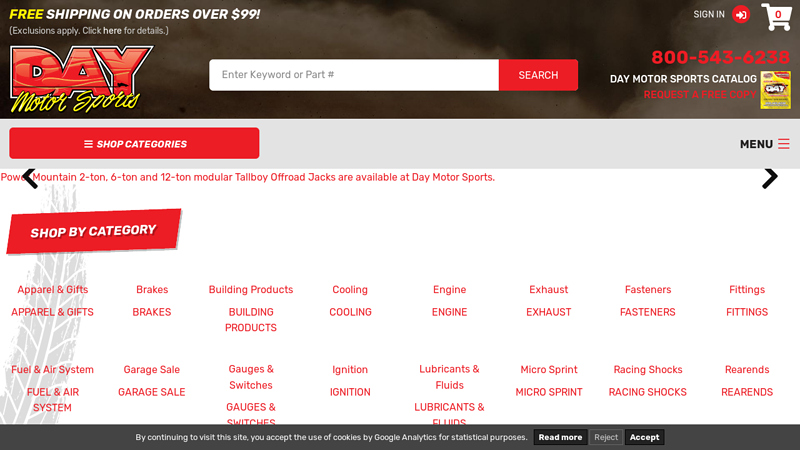Click the red sign-in arrow icon
This screenshot has width=800, height=450.
coord(741,14)
